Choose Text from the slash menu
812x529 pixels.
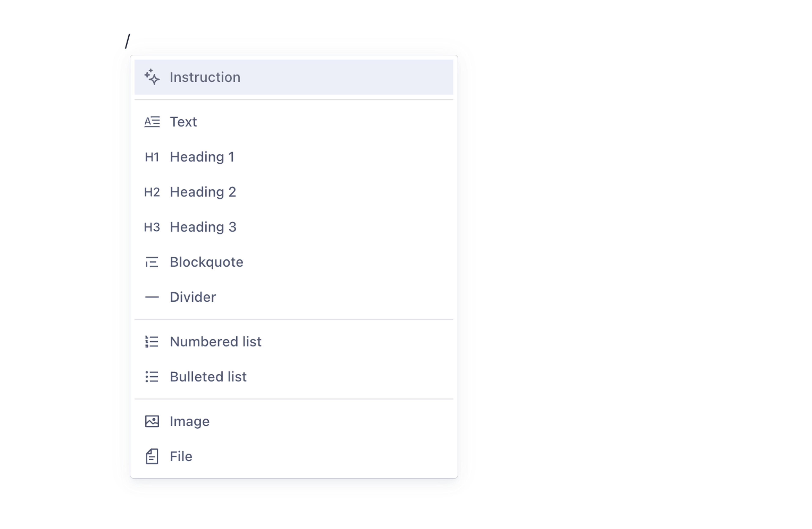(x=183, y=122)
